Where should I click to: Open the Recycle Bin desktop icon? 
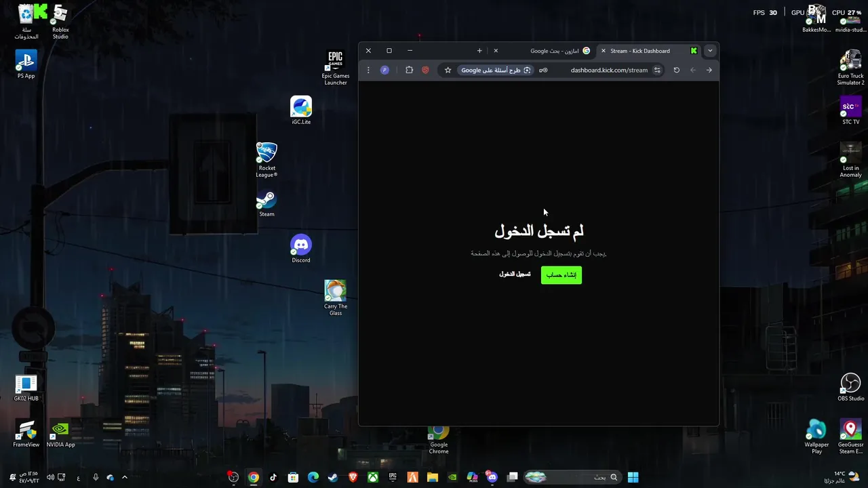26,22
